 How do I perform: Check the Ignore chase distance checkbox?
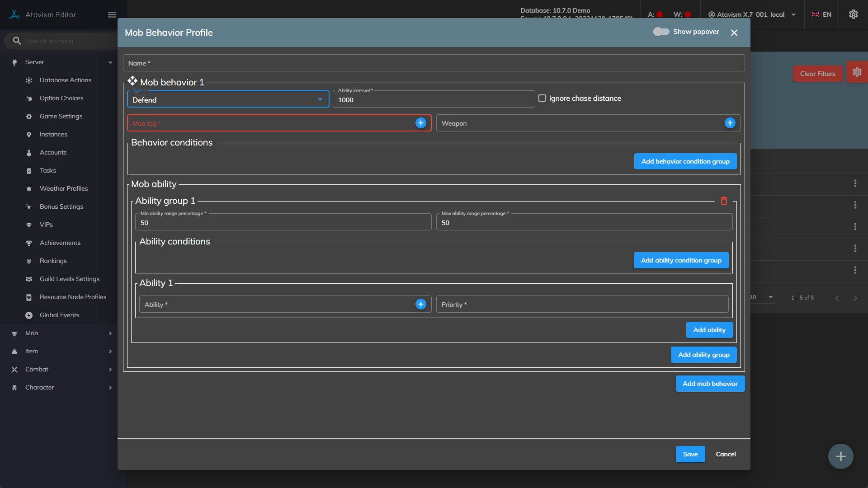coord(542,98)
